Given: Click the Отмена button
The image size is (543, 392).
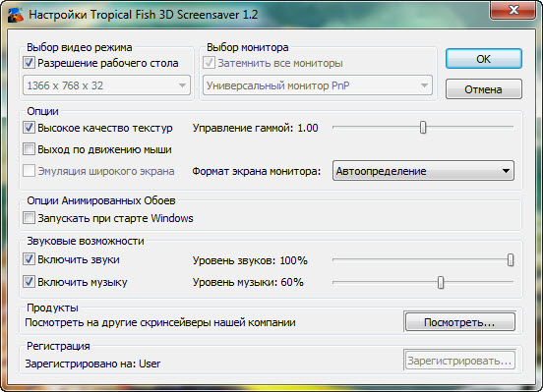Looking at the screenshot, I should (x=483, y=89).
